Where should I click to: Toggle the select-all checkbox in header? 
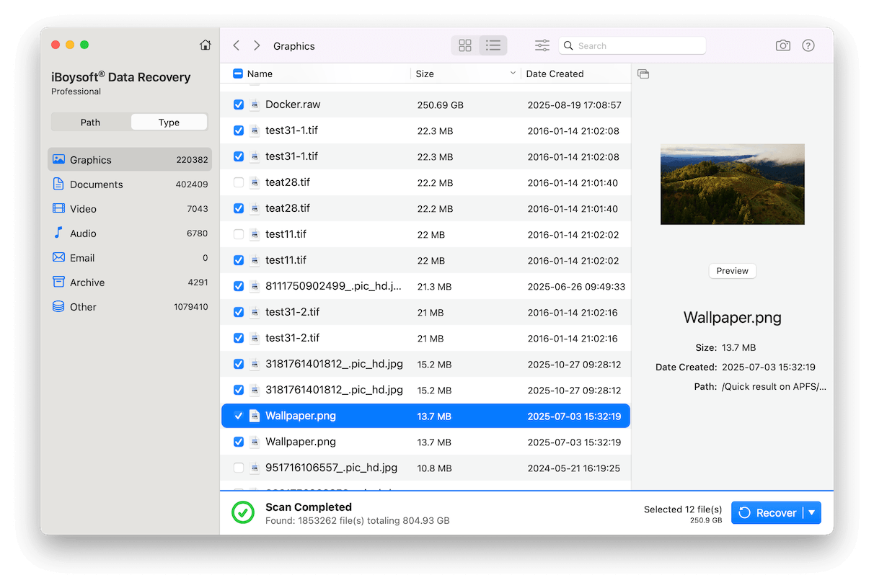tap(238, 73)
